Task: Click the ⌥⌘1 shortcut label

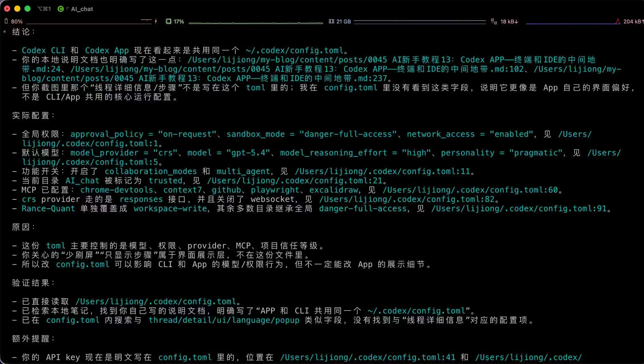Action: 44,9
